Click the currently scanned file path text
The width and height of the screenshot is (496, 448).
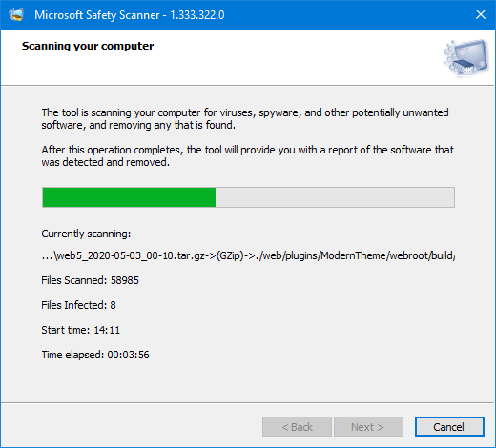[x=248, y=255]
